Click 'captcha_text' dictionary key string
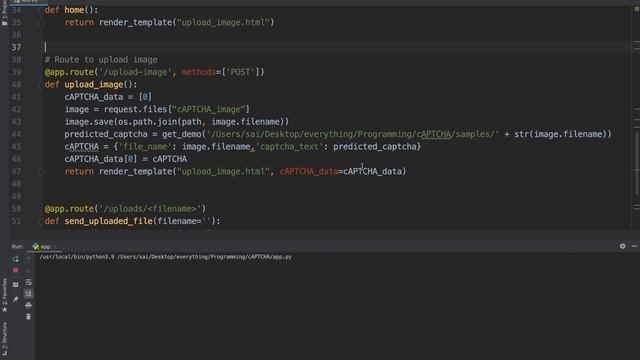Viewport: 640px width, 360px height. [x=290, y=147]
